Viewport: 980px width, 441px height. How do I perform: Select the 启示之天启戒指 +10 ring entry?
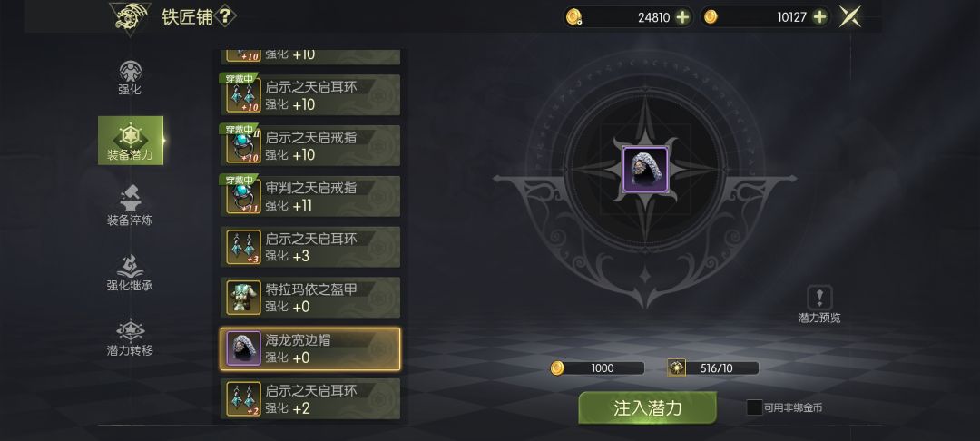tap(310, 145)
